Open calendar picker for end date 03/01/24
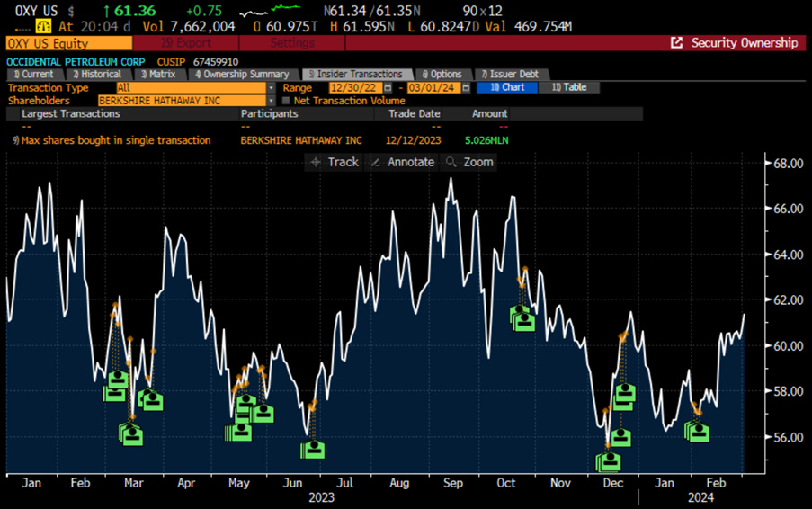Screen dimensions: 812x509 [x=466, y=87]
